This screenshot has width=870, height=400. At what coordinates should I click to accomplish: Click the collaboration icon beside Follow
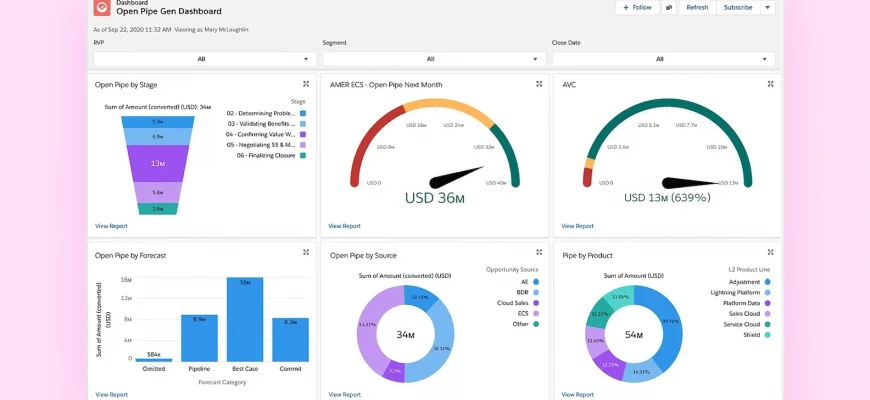(668, 7)
